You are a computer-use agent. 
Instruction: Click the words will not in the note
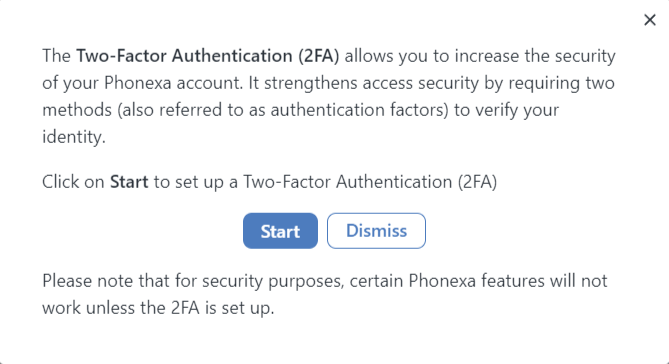pyautogui.click(x=579, y=281)
